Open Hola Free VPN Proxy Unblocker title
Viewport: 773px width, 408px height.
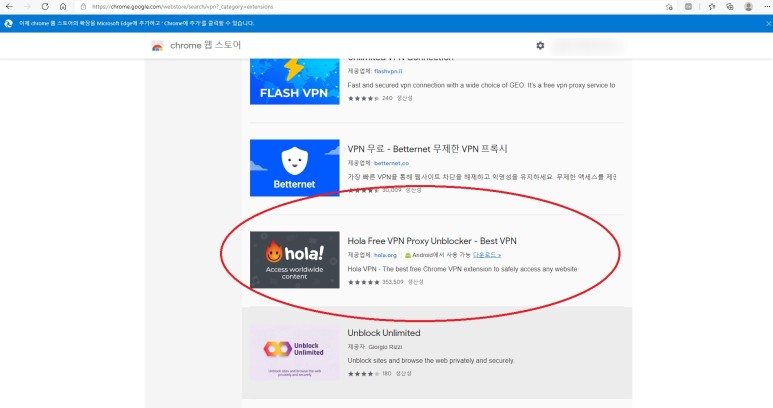(432, 241)
